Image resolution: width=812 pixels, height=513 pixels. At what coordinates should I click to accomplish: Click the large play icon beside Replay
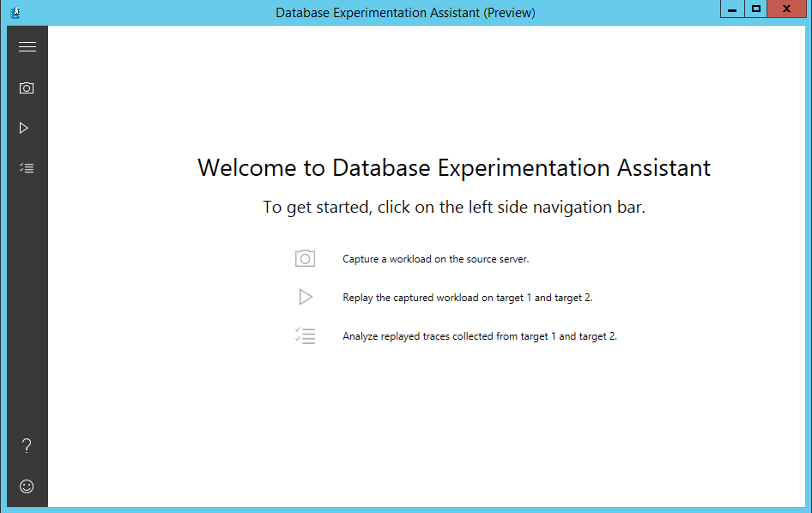pyautogui.click(x=306, y=297)
